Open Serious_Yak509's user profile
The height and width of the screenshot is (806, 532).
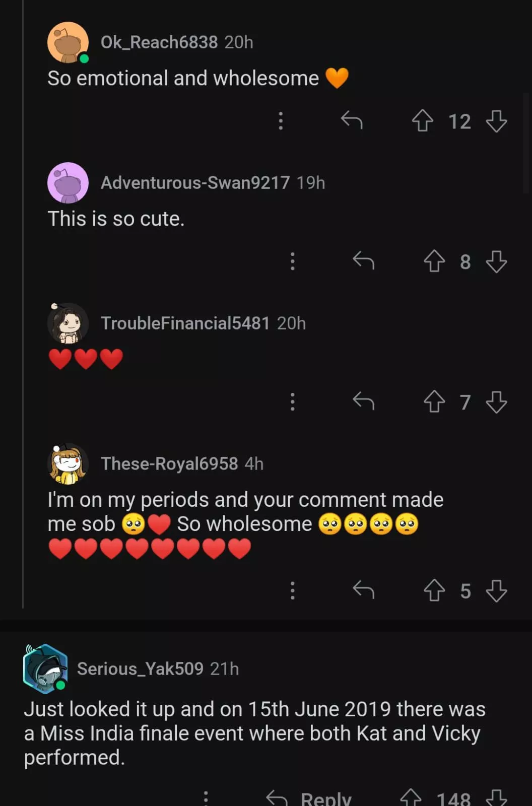[140, 668]
